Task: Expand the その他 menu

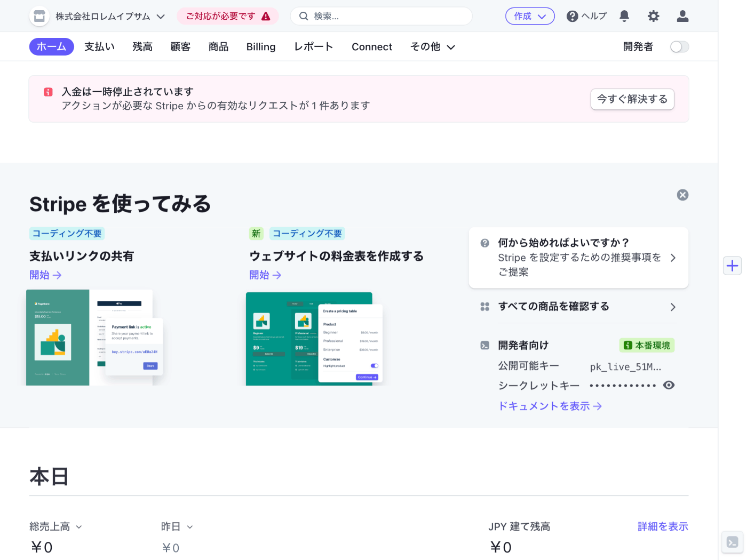Action: 433,46
